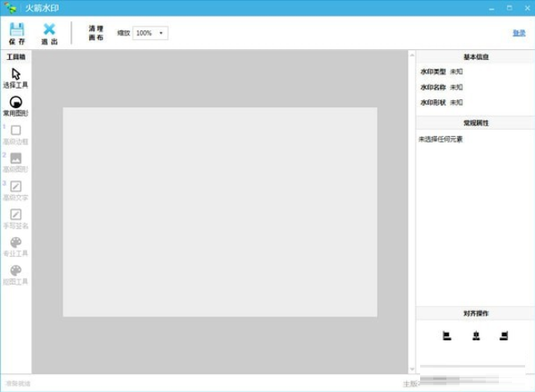Click the canvas scrollbar down arrow
Viewport: 535px width, 392px height.
coord(412,369)
